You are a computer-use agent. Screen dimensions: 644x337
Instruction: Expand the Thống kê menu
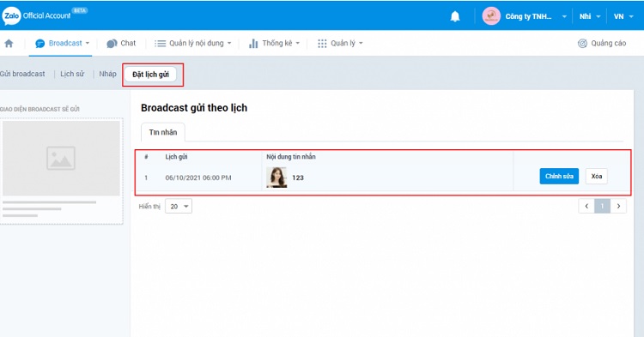298,43
